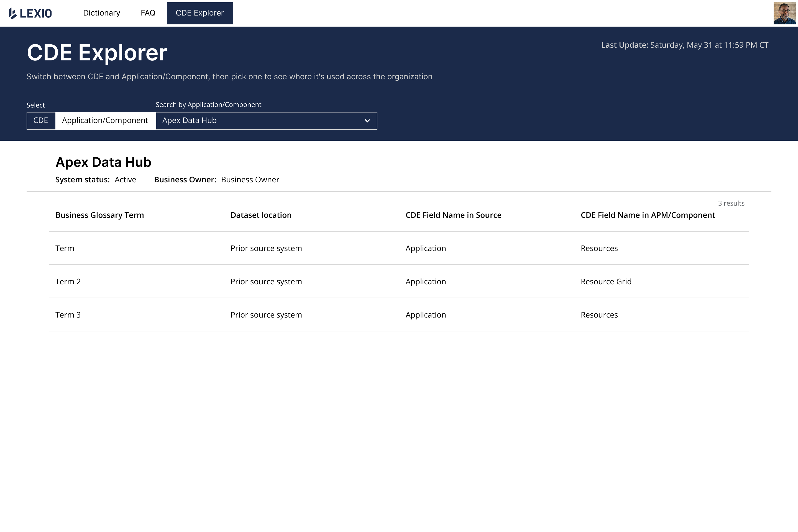The height and width of the screenshot is (532, 798).
Task: Click the Active system status value
Action: coord(125,180)
